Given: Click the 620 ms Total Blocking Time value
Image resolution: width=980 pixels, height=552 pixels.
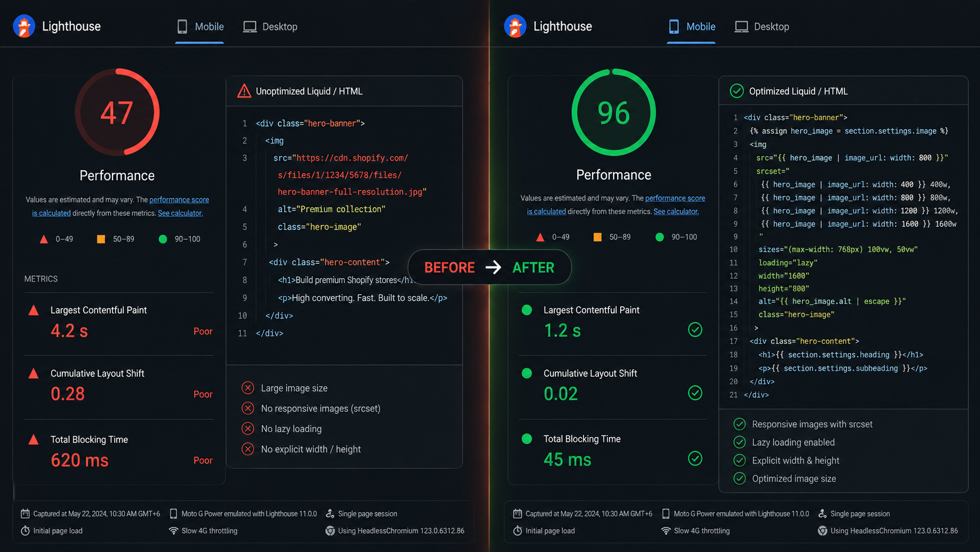Looking at the screenshot, I should point(80,460).
